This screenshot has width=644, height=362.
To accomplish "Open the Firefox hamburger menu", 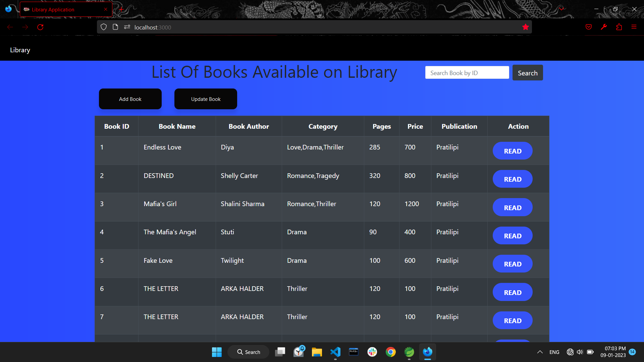I will click(634, 27).
